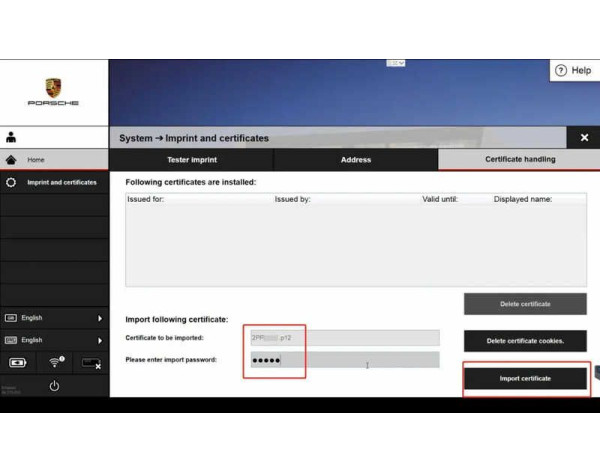Click the Imprint and certificates gear icon
Screen dimensions: 600x473
pyautogui.click(x=12, y=183)
